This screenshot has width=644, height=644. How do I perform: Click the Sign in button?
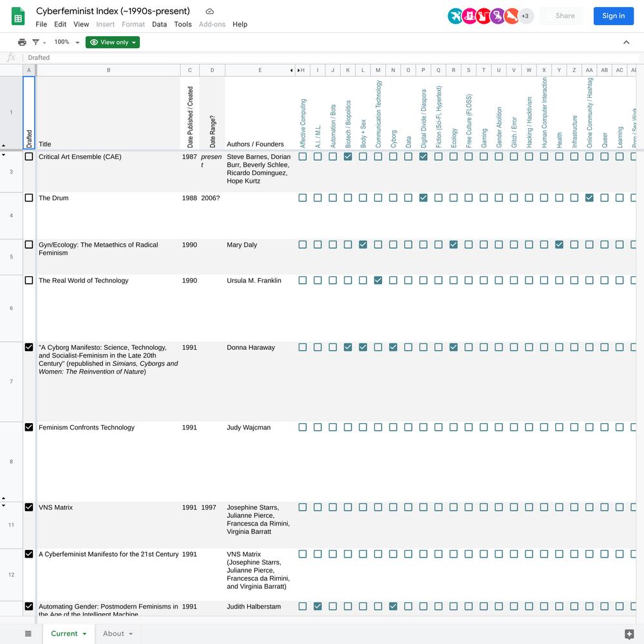pyautogui.click(x=613, y=16)
